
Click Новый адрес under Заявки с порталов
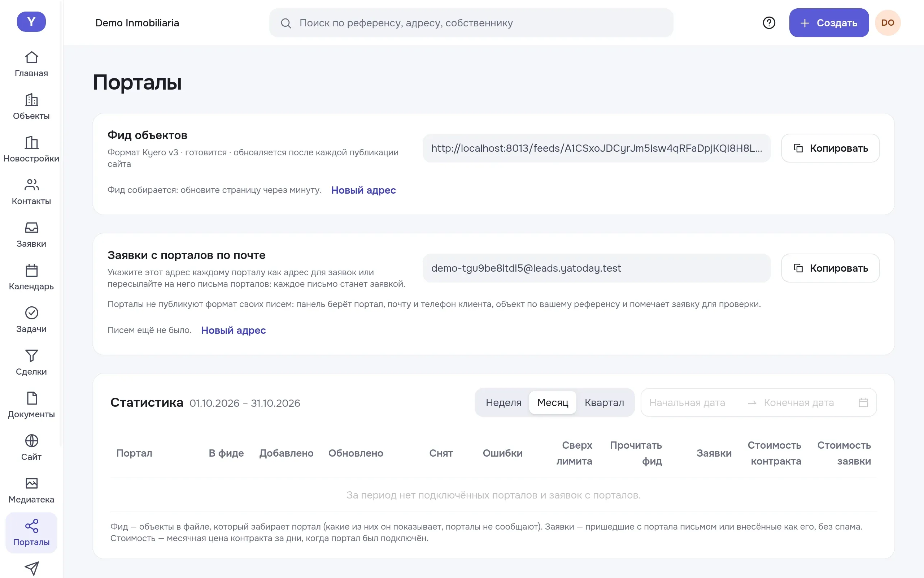[233, 331]
